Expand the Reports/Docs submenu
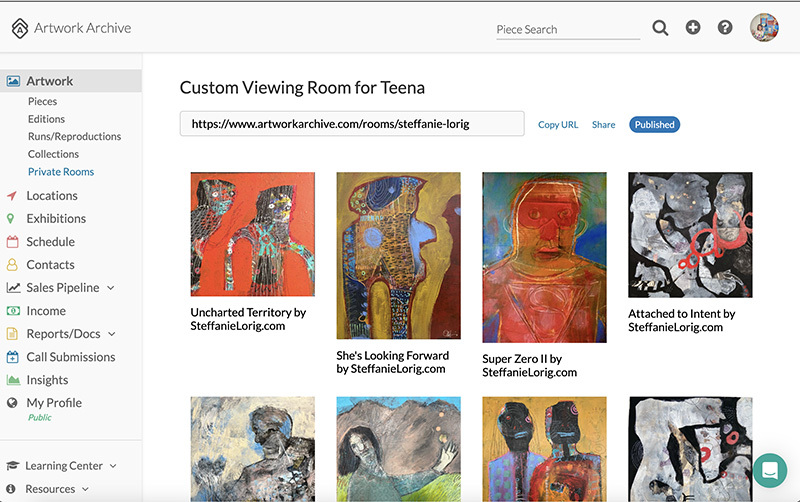Image resolution: width=800 pixels, height=502 pixels. coord(112,334)
